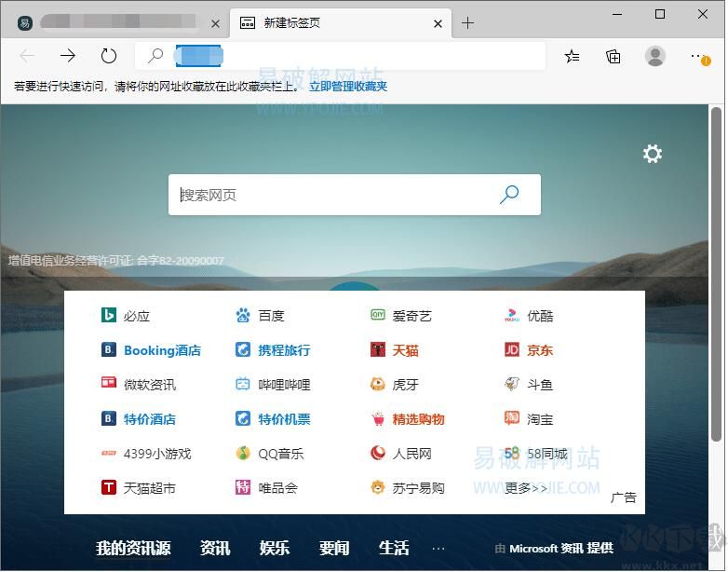Click the browser address bar
Image resolution: width=728 pixels, height=572 pixels.
340,56
